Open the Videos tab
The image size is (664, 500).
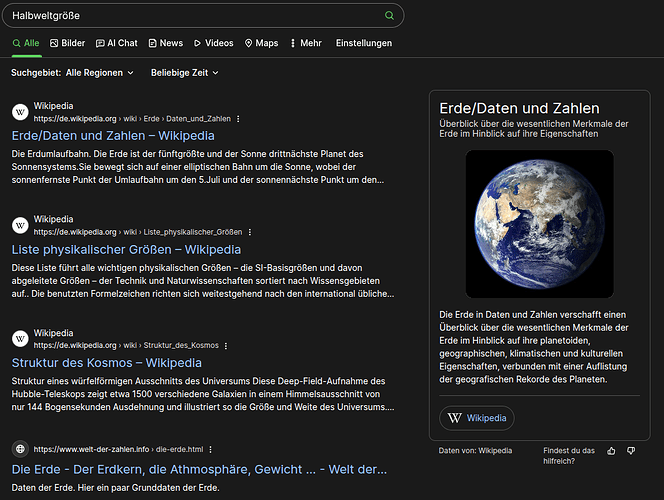(x=213, y=43)
